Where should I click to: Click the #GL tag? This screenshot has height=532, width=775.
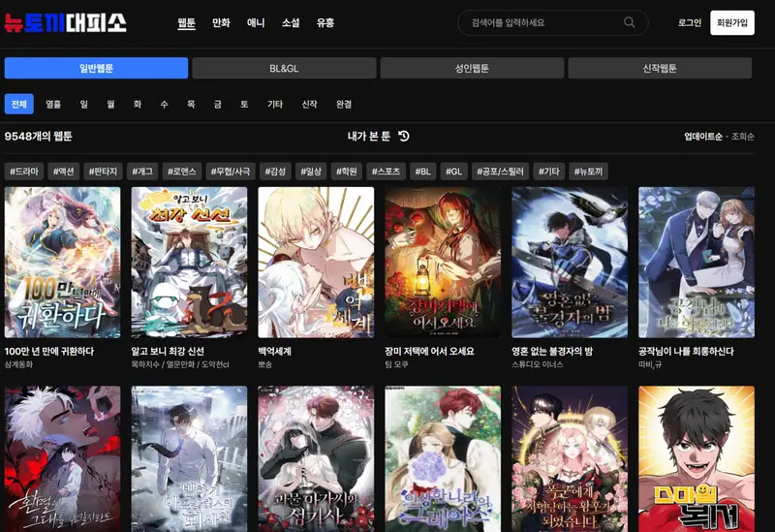[x=453, y=172]
